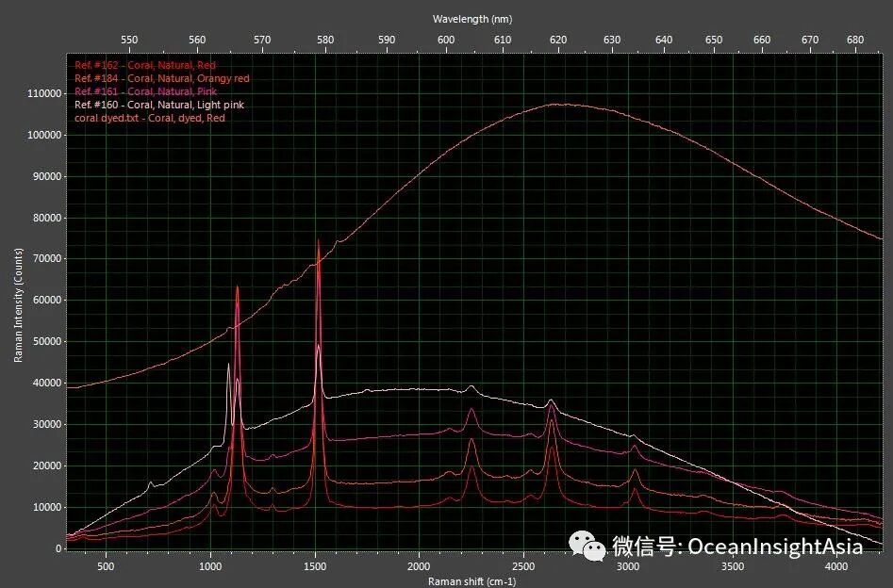Viewport: 893px width, 588px height.
Task: Click the 650 wavelength axis label
Action: pyautogui.click(x=714, y=40)
